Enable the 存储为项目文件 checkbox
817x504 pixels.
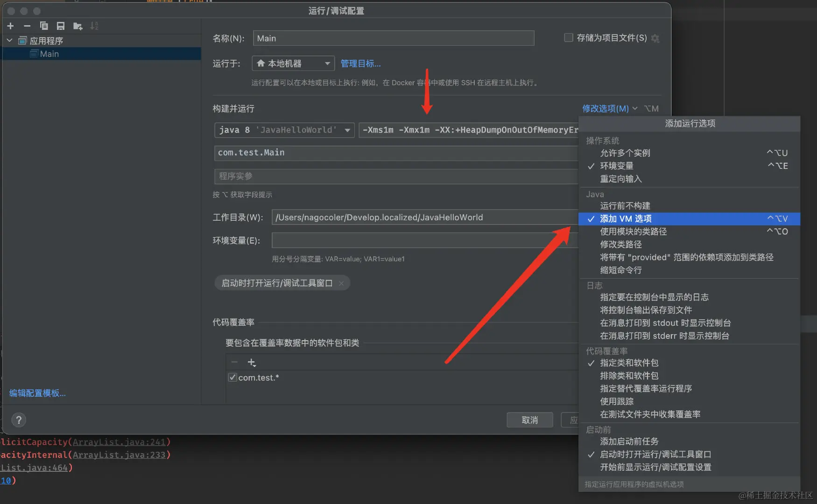coord(569,38)
